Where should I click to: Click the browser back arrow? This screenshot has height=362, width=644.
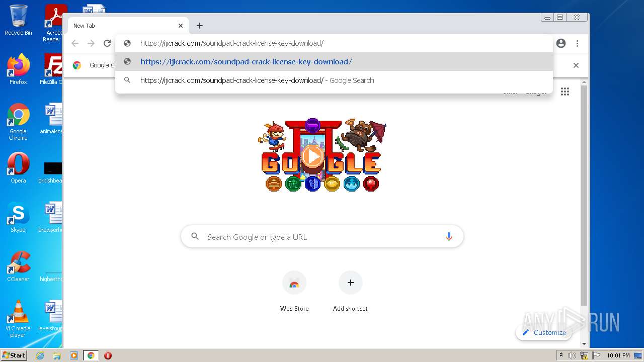point(75,43)
